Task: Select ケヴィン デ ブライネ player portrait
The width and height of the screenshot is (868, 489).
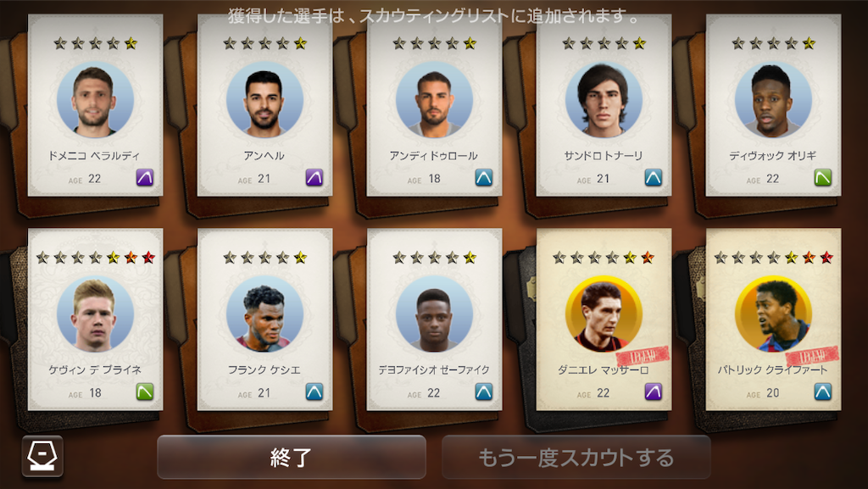Action: [x=95, y=314]
